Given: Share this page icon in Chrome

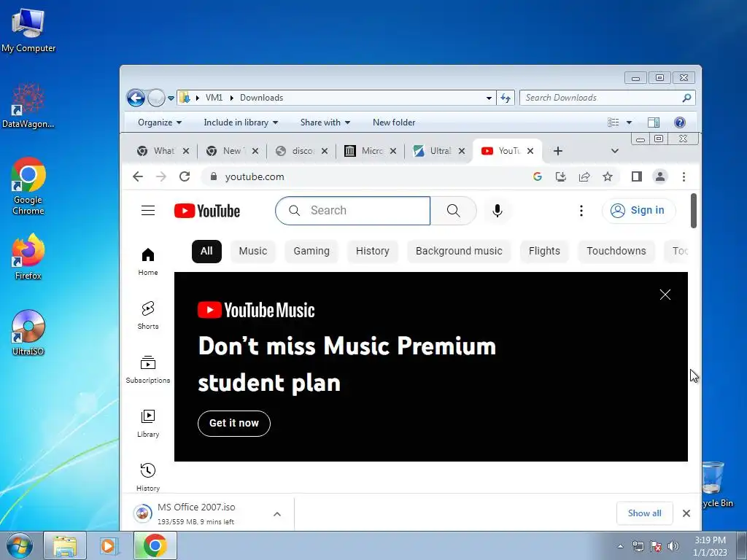Looking at the screenshot, I should [x=584, y=176].
